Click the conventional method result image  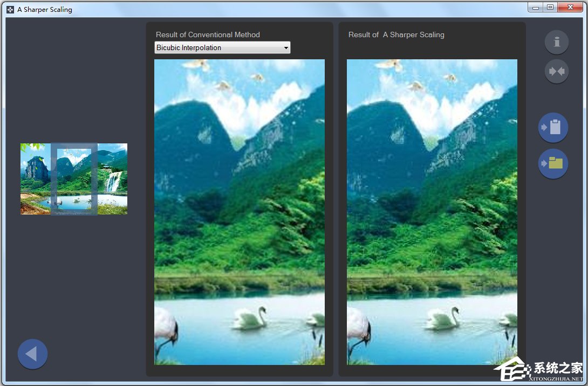tap(240, 212)
